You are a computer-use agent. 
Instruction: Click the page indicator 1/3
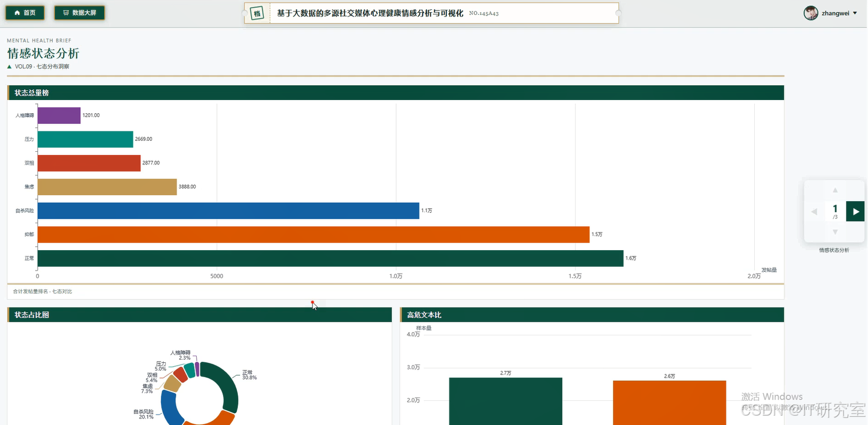point(835,211)
